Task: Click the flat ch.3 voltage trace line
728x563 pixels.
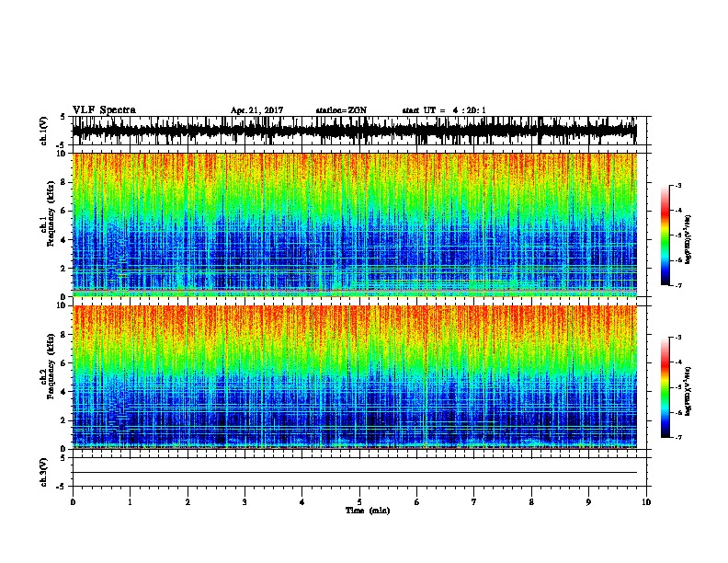Action: point(354,473)
